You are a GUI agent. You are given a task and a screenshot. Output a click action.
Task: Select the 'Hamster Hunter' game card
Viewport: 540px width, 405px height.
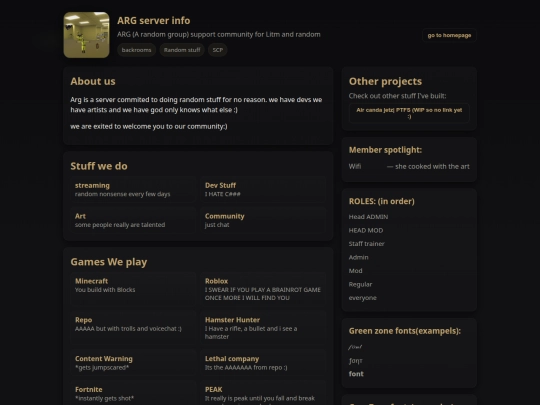tap(263, 328)
